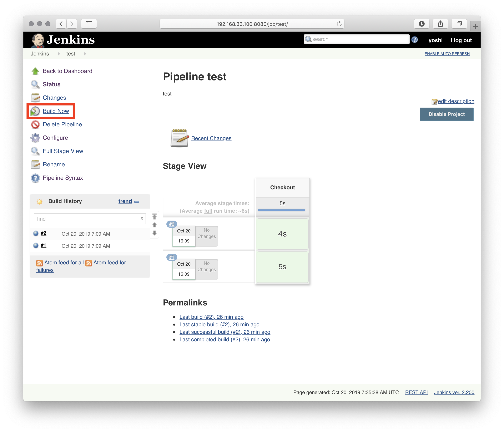Click the blue status ball of build #2
The height and width of the screenshot is (432, 504).
click(x=36, y=233)
